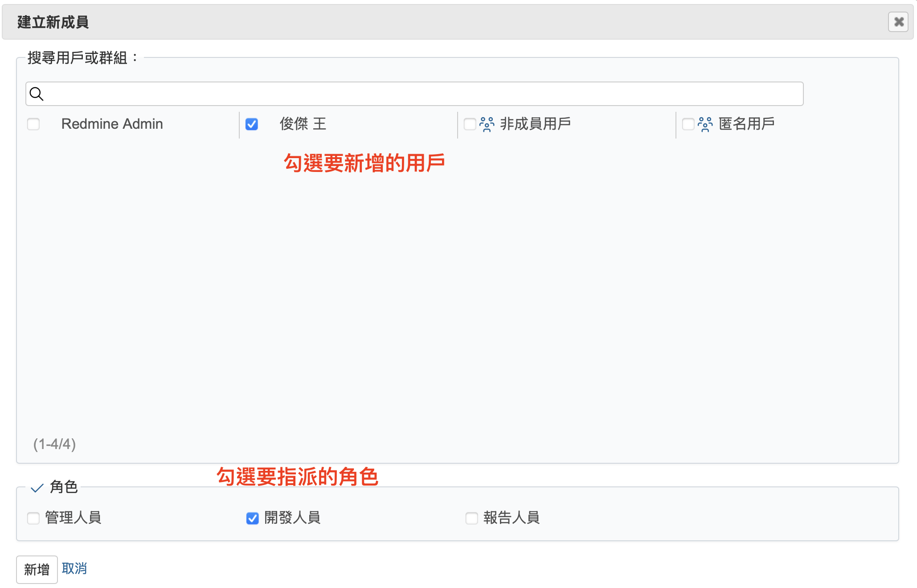Click the 非成員用戶 label text
Screen dimensions: 917x588
tap(536, 124)
